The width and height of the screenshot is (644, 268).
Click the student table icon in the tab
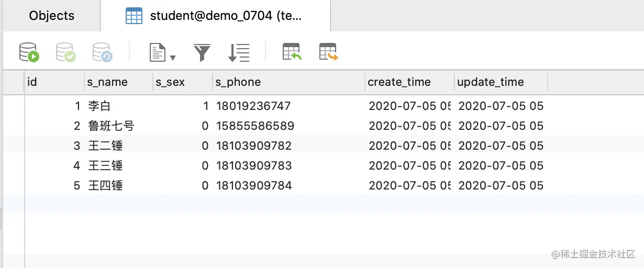134,16
